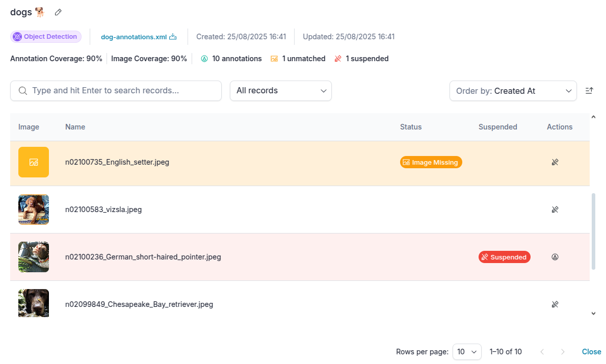
Task: Click the scroll down arrow of table
Action: pyautogui.click(x=594, y=314)
